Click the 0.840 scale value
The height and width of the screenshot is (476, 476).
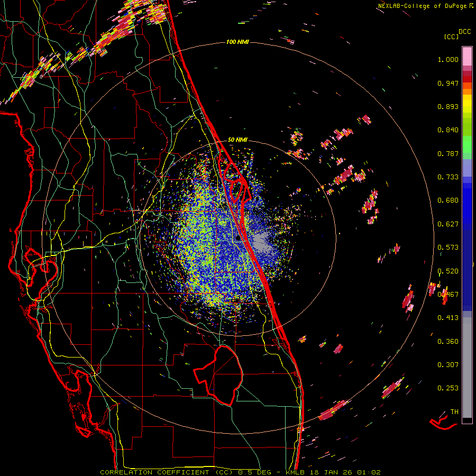[448, 130]
